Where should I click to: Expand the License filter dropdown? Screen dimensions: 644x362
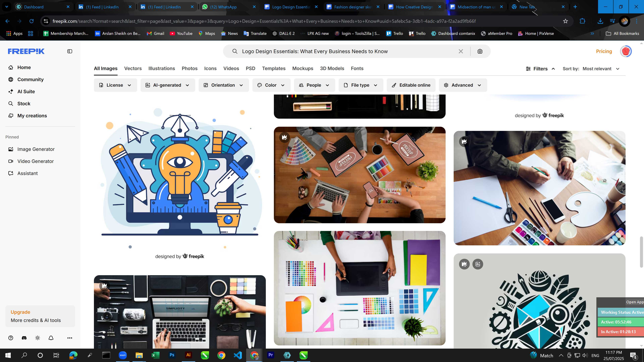[x=115, y=85]
